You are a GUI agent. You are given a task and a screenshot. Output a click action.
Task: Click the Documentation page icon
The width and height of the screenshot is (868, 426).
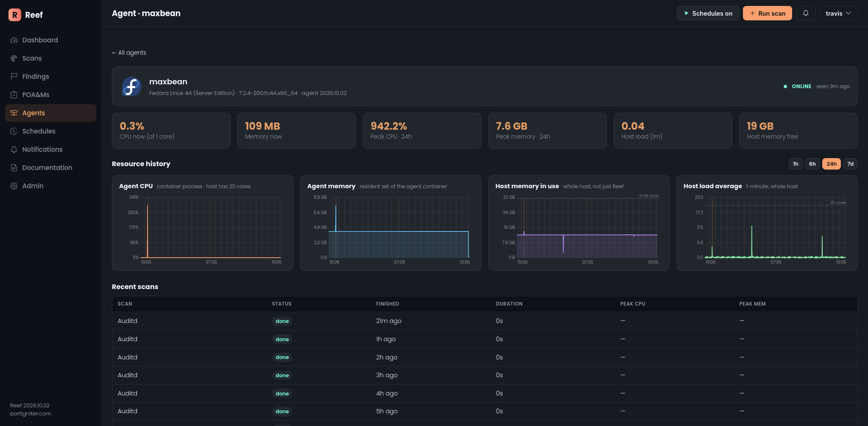tap(14, 168)
